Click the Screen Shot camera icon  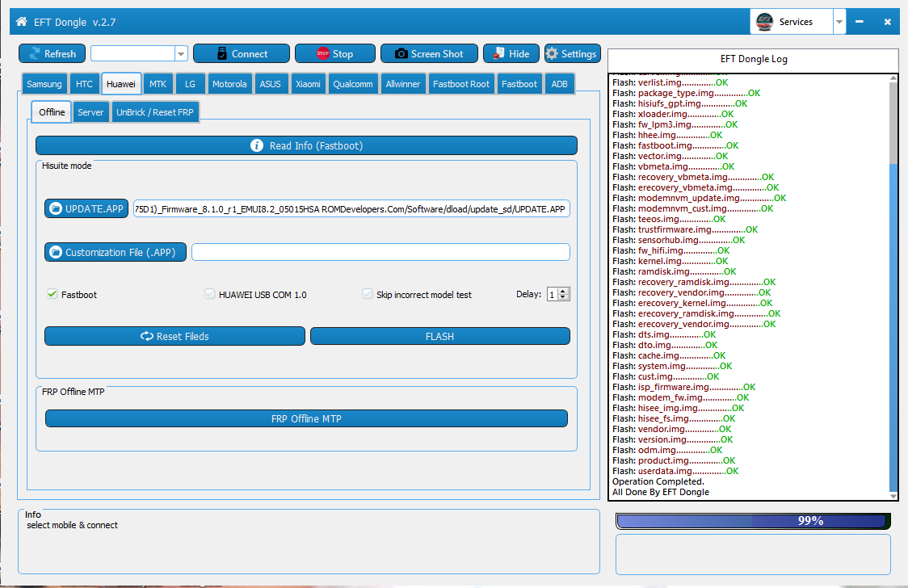click(x=401, y=54)
